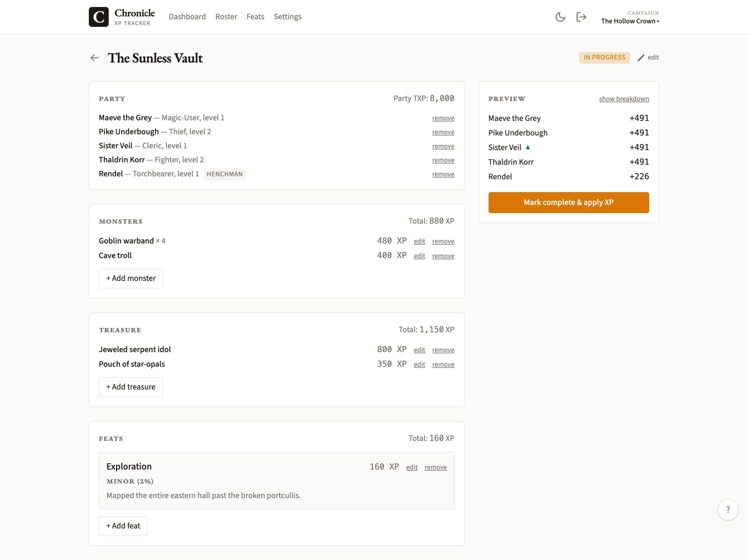The height and width of the screenshot is (560, 748).
Task: Go back using the left arrow icon
Action: [95, 58]
